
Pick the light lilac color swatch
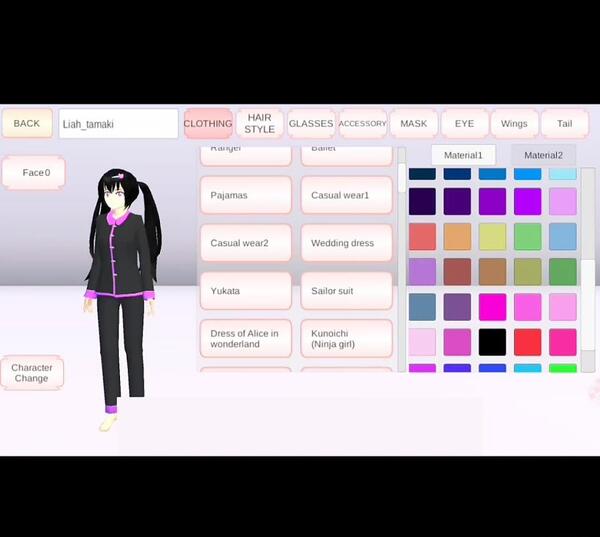[562, 201]
